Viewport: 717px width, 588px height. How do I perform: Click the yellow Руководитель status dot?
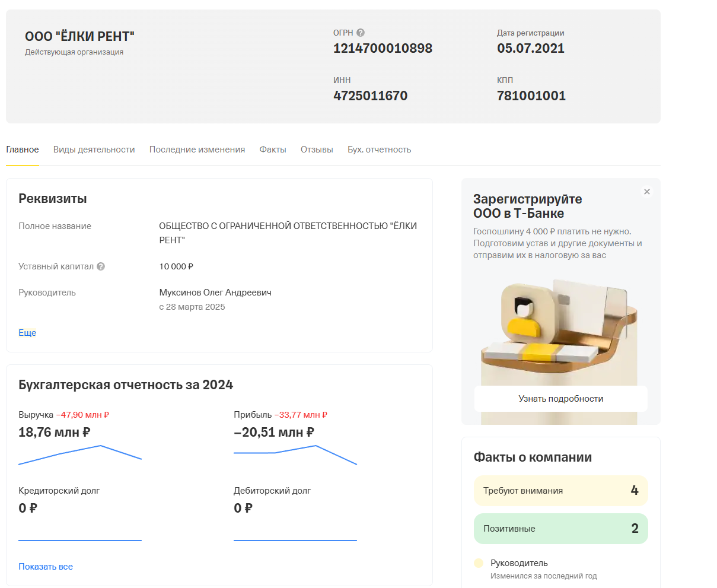(479, 563)
